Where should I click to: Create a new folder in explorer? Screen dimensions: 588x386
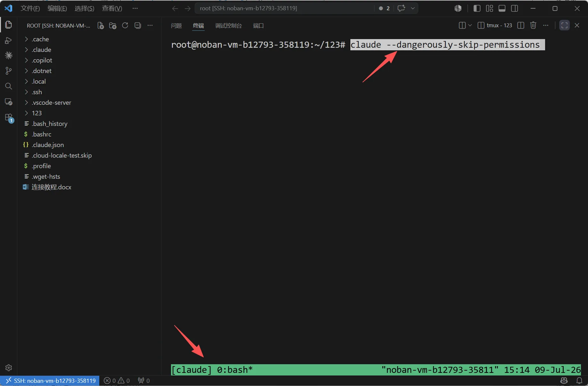click(x=113, y=26)
